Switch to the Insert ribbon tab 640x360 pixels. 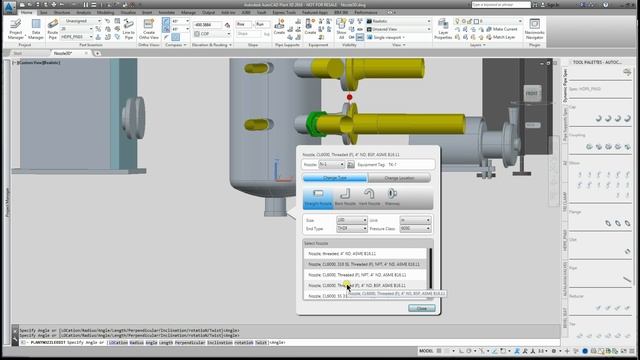click(x=147, y=13)
